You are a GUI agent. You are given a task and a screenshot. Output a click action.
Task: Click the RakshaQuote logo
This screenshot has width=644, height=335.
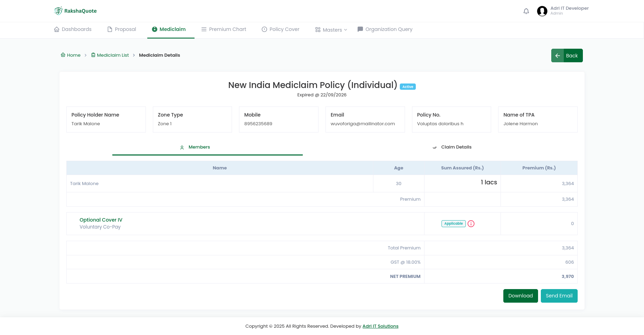tap(76, 11)
